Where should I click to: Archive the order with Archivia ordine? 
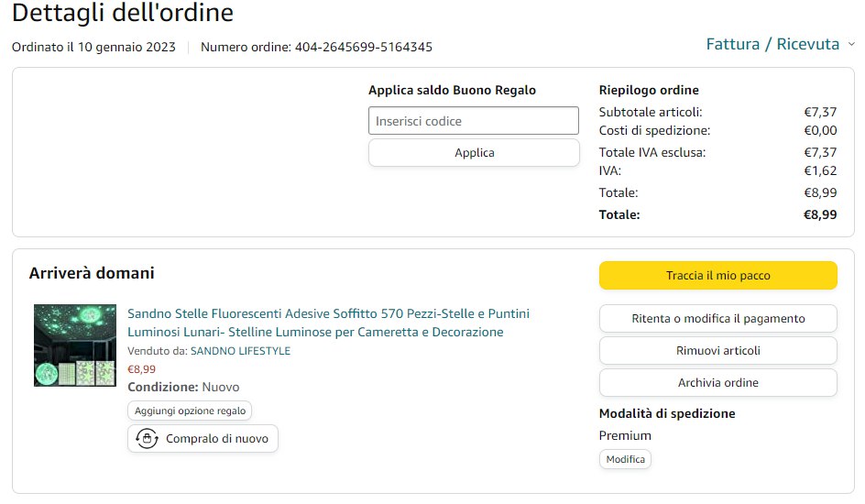pos(717,382)
